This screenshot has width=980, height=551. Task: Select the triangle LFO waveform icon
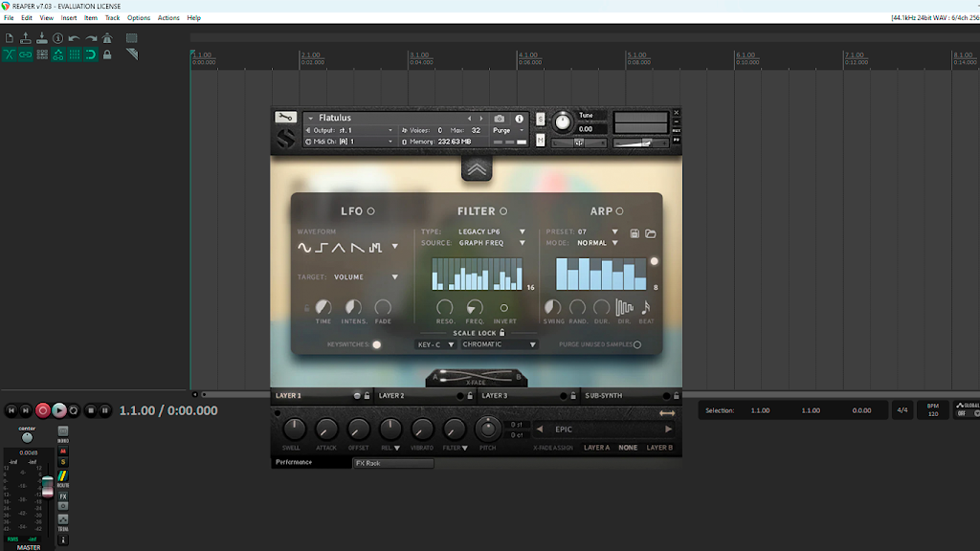click(338, 248)
